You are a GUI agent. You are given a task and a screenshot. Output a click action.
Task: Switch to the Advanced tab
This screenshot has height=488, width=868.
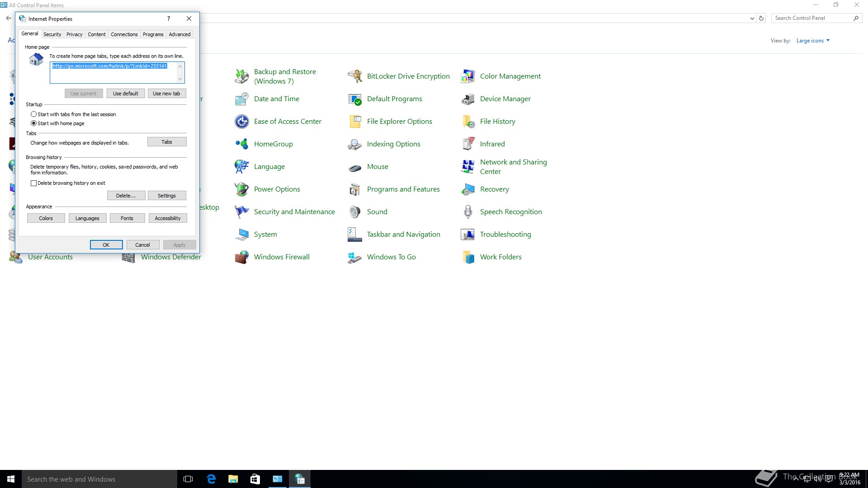[x=179, y=34]
